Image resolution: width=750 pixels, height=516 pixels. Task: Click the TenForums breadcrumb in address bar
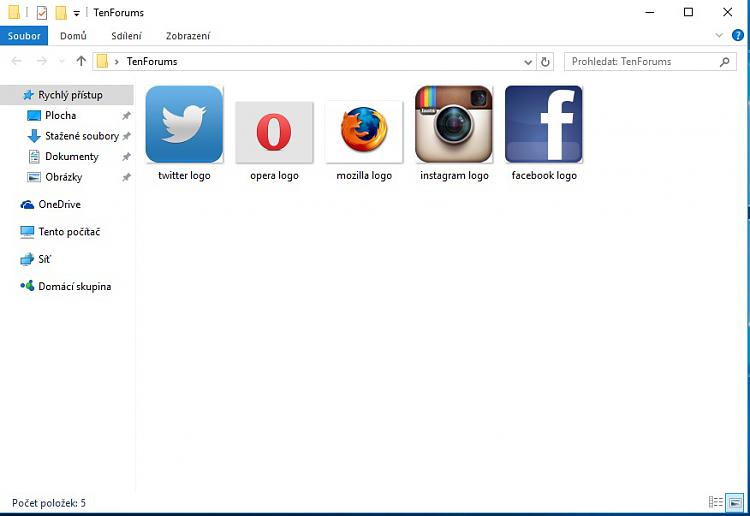152,62
